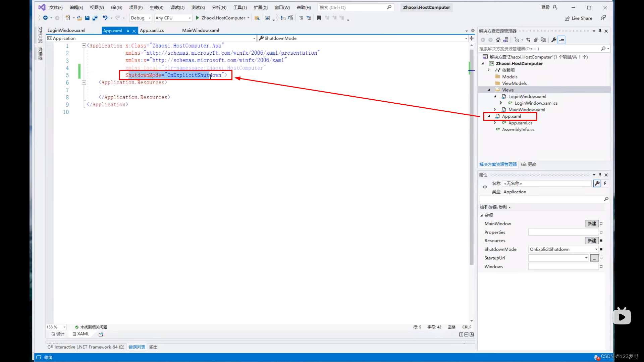Viewport: 644px width, 362px height.
Task: Open Live Share from the toolbar
Action: (579, 18)
